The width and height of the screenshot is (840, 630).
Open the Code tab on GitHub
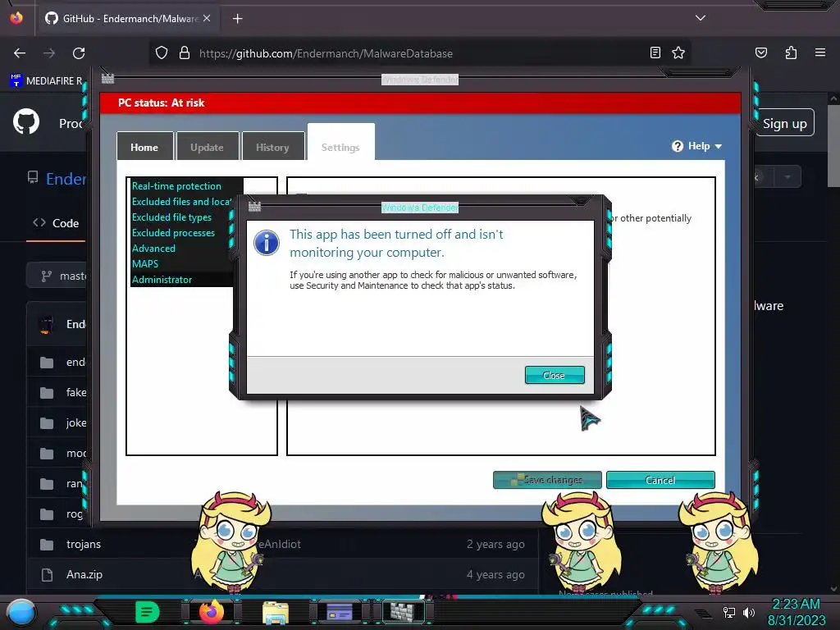(56, 223)
